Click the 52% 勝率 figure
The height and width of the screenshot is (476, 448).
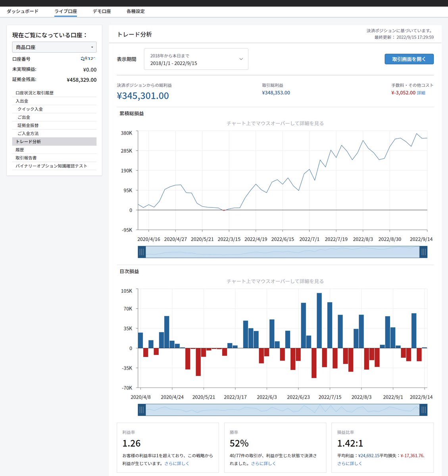(239, 443)
